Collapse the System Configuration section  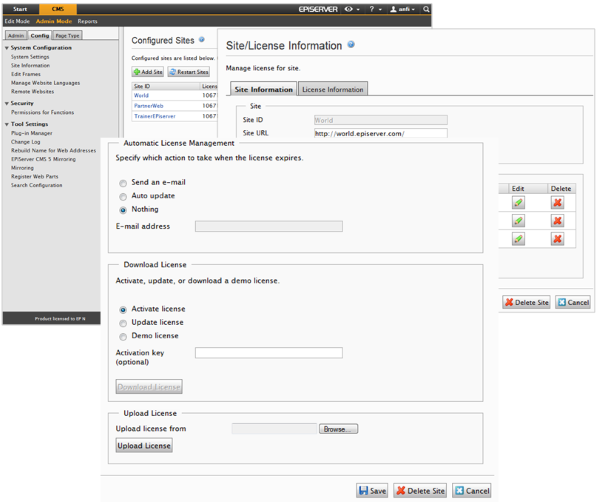point(7,48)
